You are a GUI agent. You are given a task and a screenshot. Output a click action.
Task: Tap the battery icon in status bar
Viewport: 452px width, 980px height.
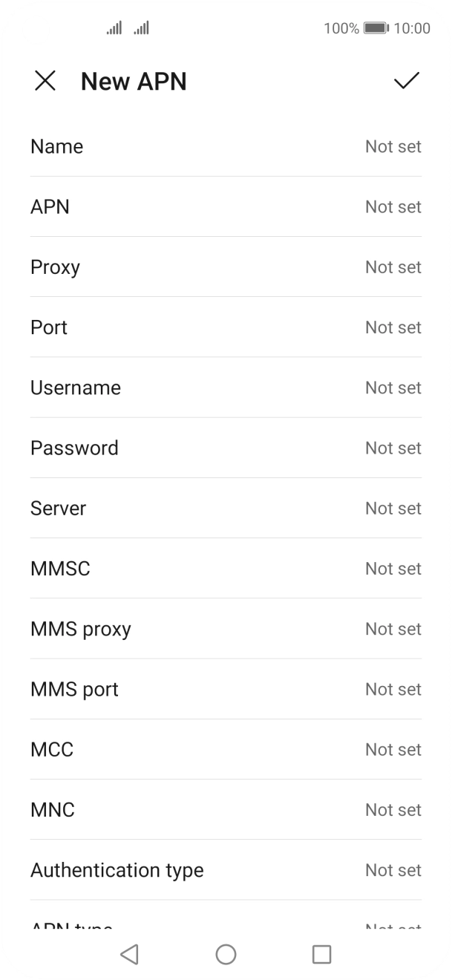(x=376, y=28)
